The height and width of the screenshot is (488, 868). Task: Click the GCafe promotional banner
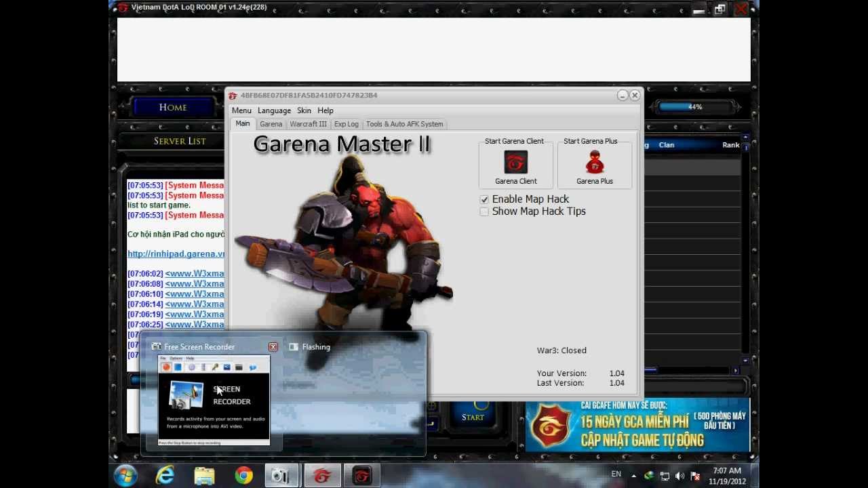(x=638, y=426)
